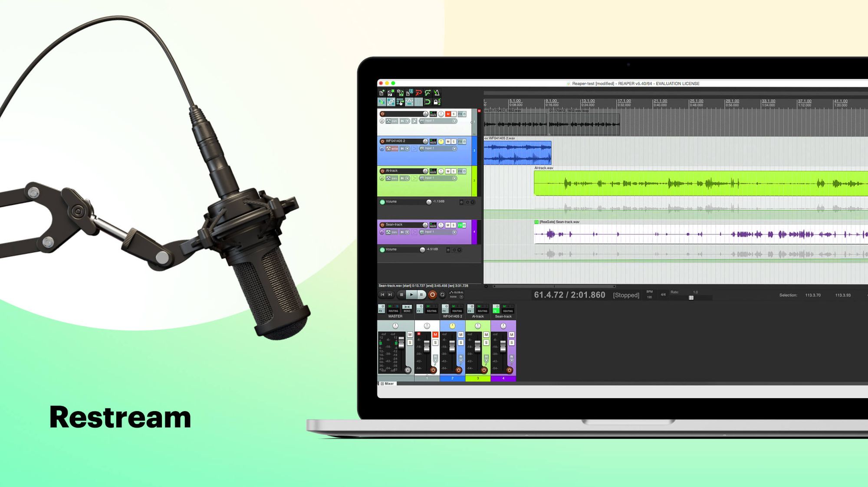Switch to the Mixer tab
868x487 pixels.
click(x=389, y=383)
